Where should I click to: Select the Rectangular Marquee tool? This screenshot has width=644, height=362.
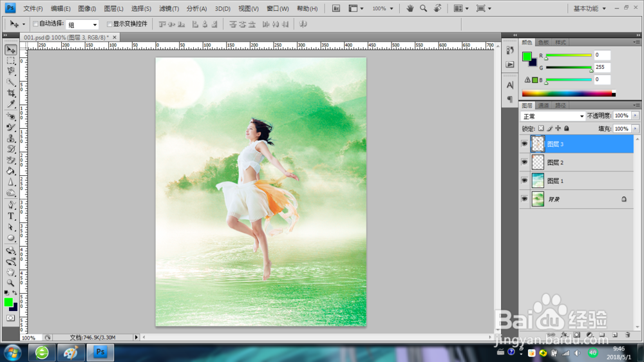click(x=11, y=61)
